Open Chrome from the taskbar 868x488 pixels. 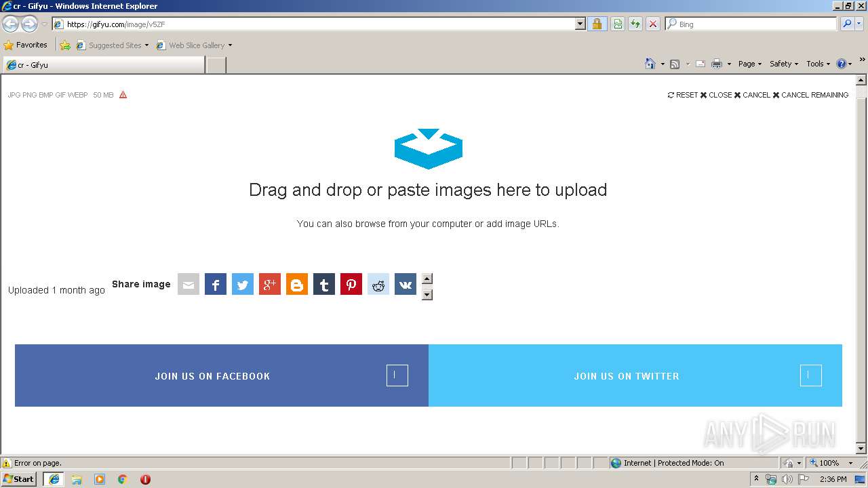[x=123, y=479]
